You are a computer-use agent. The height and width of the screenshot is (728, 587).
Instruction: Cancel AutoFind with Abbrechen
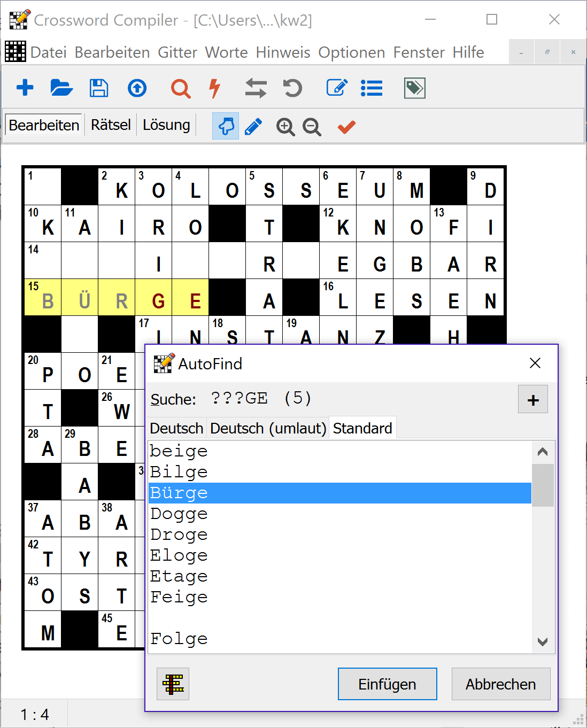pos(500,684)
